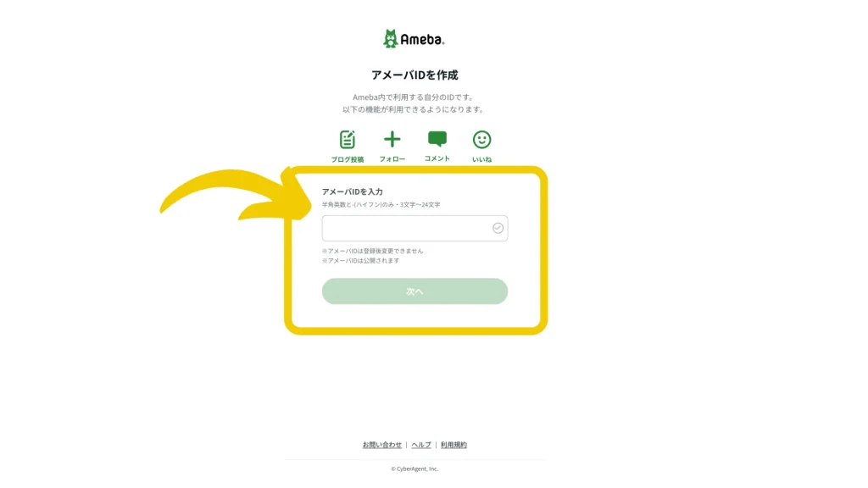Image resolution: width=868 pixels, height=488 pixels.
Task: Focus the アメーバID input field
Action: 415,228
